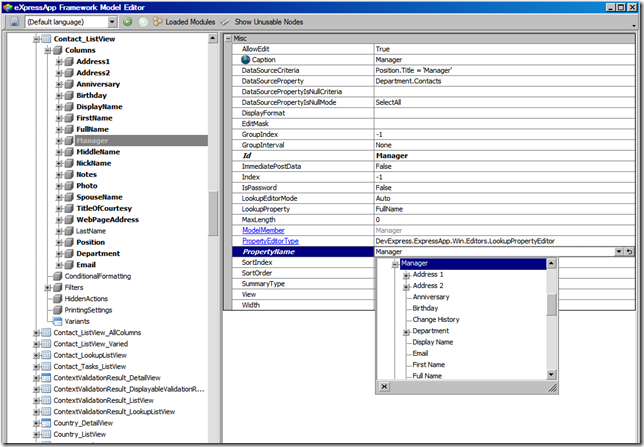Collapse the Columns node
The width and height of the screenshot is (644, 447).
click(48, 50)
